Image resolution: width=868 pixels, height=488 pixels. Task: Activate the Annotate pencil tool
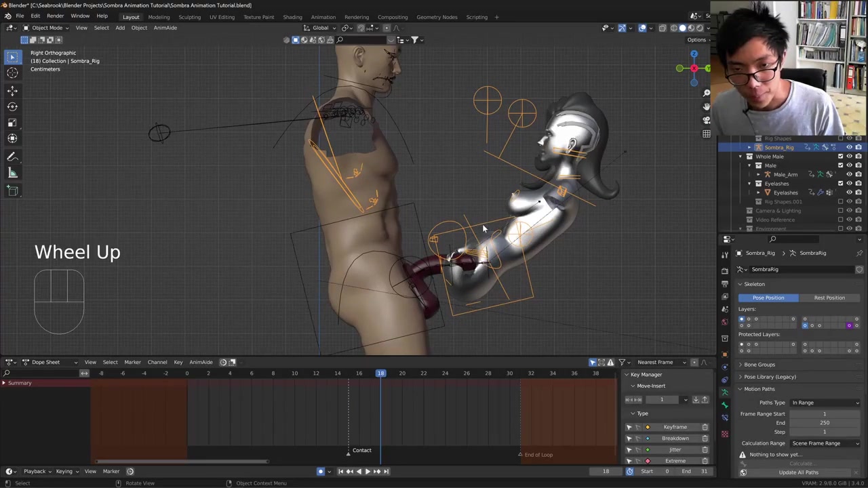(x=12, y=157)
